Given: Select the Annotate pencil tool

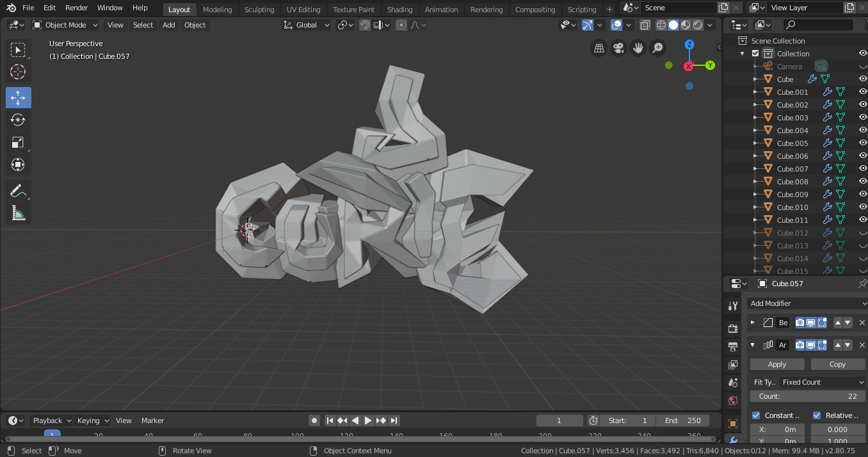Looking at the screenshot, I should 18,191.
